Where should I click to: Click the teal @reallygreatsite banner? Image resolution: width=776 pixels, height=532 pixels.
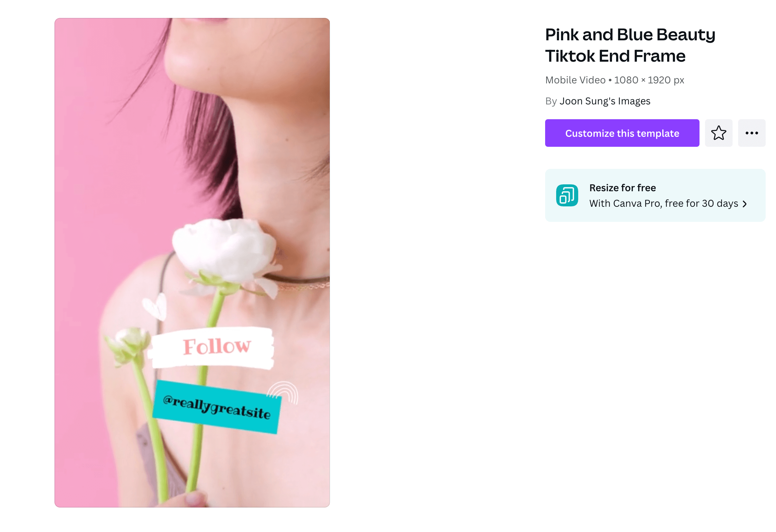click(x=217, y=407)
